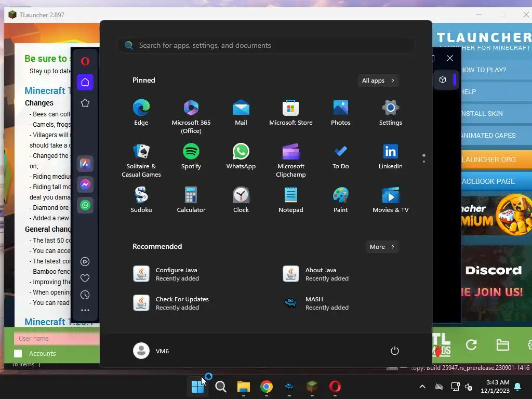
Task: Open Opera sidebar history clock
Action: click(x=85, y=295)
